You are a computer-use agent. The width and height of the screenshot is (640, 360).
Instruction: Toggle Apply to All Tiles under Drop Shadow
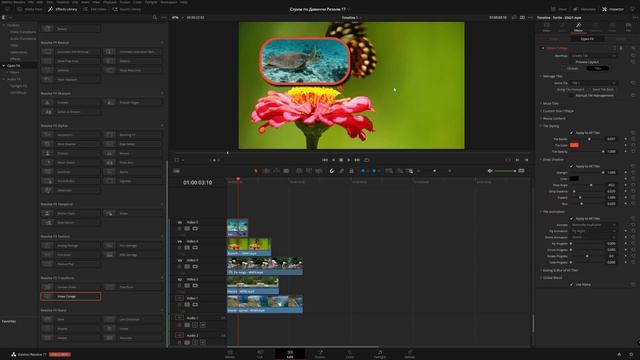click(571, 166)
